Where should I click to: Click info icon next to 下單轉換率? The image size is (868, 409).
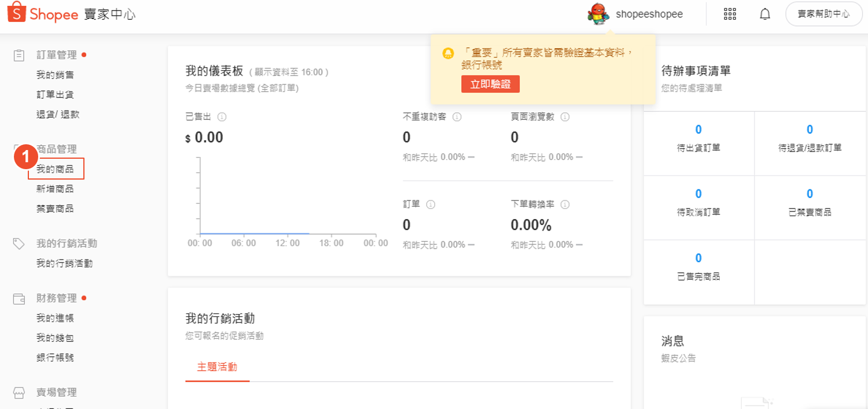565,204
